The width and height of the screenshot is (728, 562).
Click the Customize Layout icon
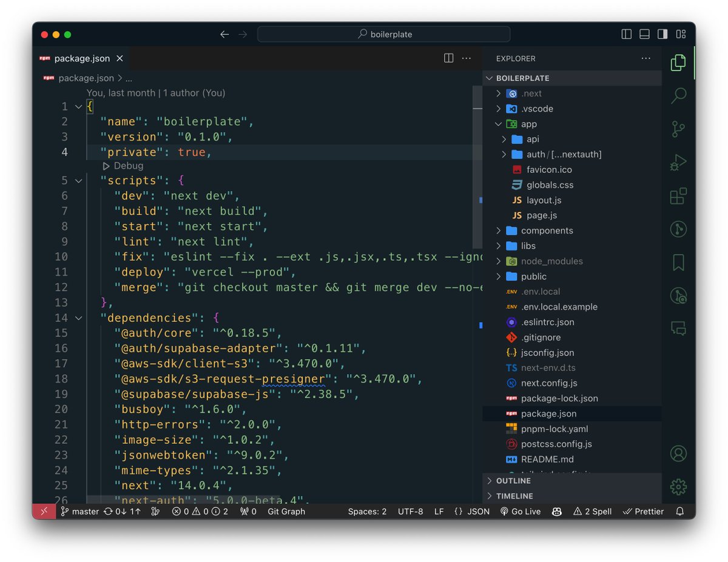coord(681,35)
